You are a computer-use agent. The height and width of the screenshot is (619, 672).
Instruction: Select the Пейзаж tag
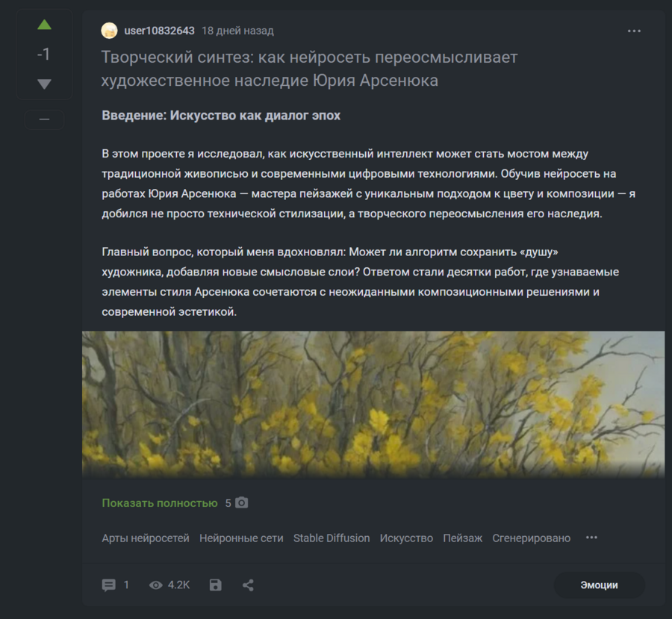pyautogui.click(x=462, y=538)
